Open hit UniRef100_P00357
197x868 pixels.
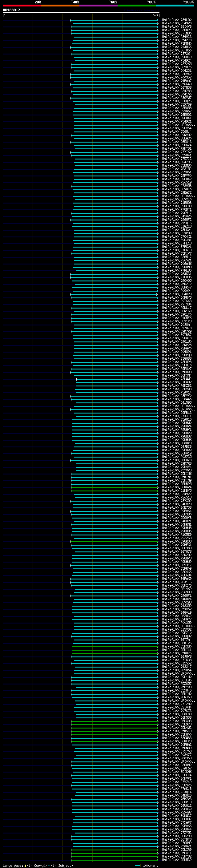pyautogui.click(x=177, y=78)
